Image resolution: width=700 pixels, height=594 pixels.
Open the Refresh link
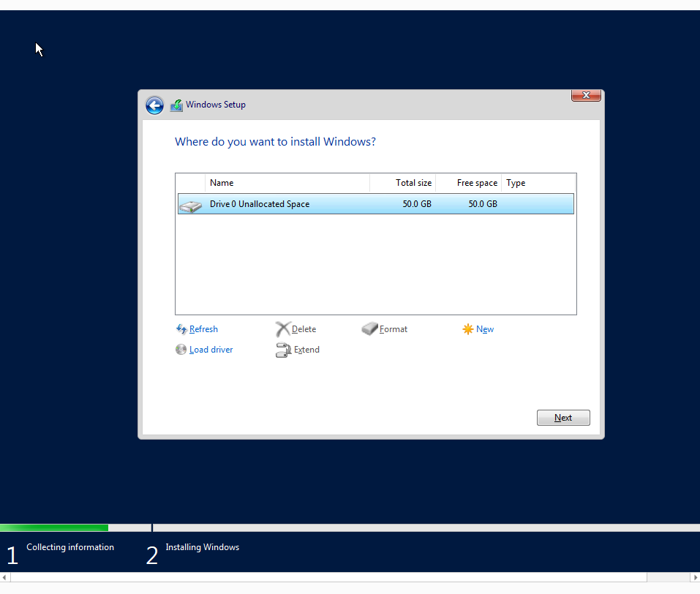(203, 329)
